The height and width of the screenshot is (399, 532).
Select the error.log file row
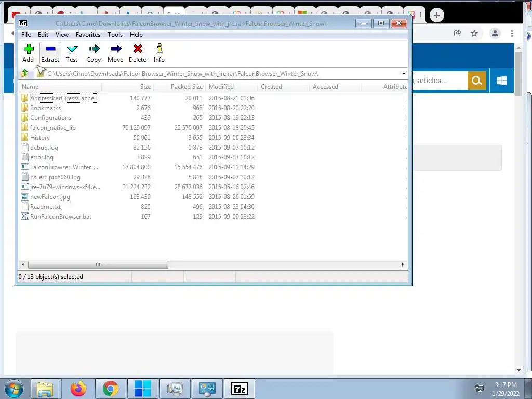[214, 157]
